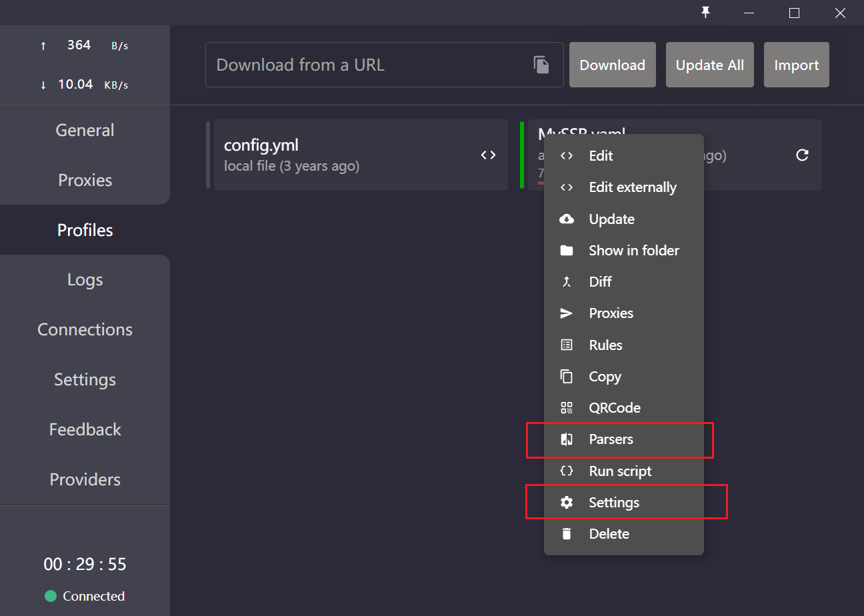Select Run script menu entry
Image resolution: width=864 pixels, height=616 pixels.
coord(620,471)
